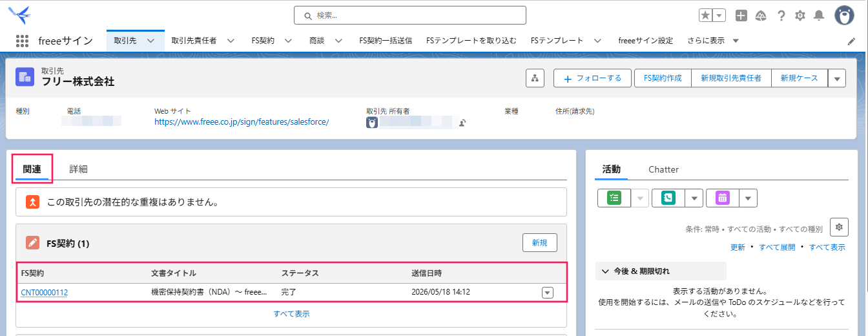The height and width of the screenshot is (336, 868).
Task: Click the 新規ケース button
Action: [799, 78]
